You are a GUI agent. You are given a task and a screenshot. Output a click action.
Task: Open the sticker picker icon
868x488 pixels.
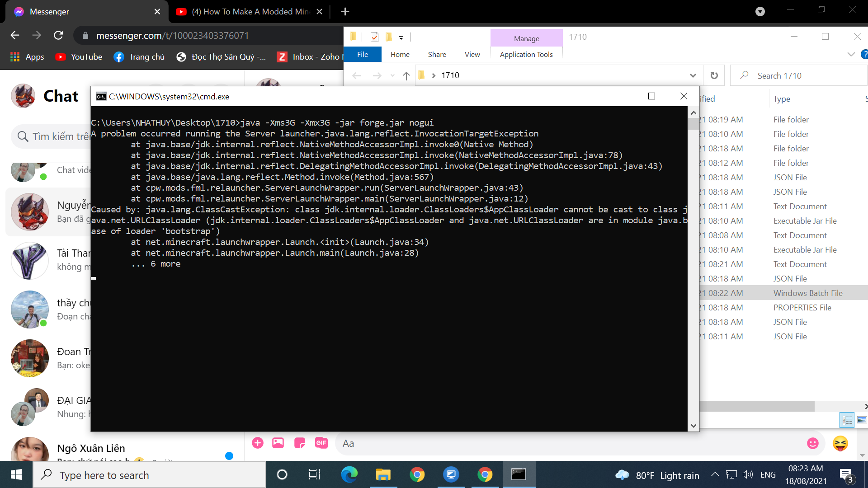300,443
